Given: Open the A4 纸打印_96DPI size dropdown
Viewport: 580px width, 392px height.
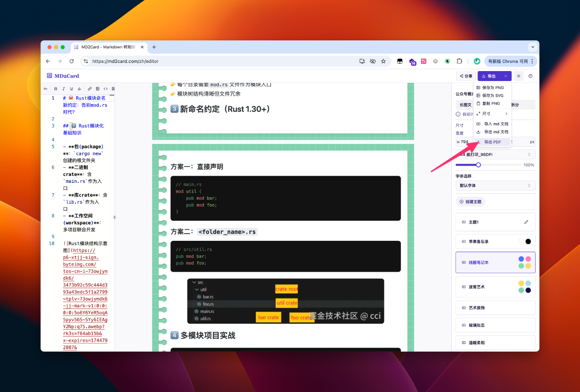Looking at the screenshot, I should pos(495,154).
